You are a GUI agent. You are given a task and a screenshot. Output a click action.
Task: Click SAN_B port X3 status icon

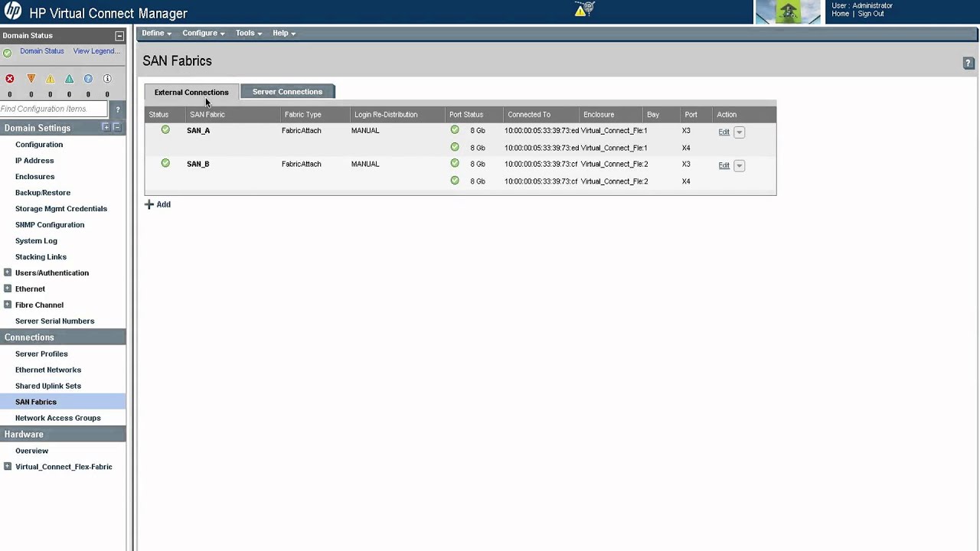coord(455,163)
